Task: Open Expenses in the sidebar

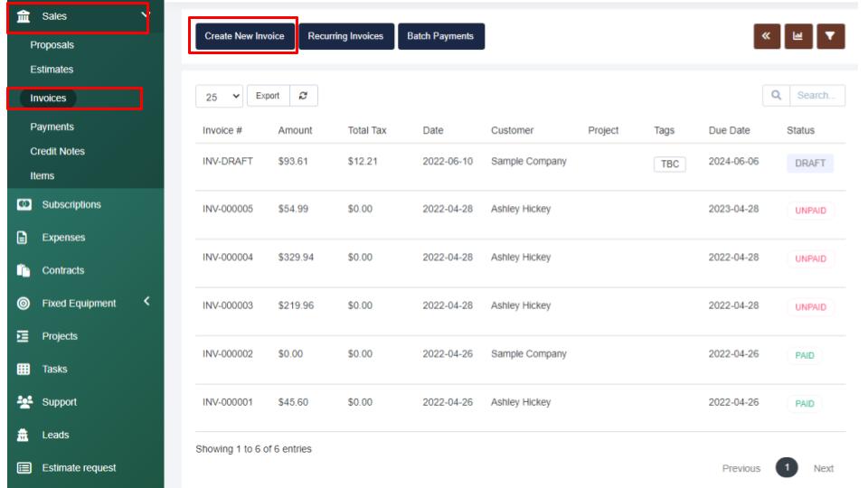Action: (x=62, y=238)
